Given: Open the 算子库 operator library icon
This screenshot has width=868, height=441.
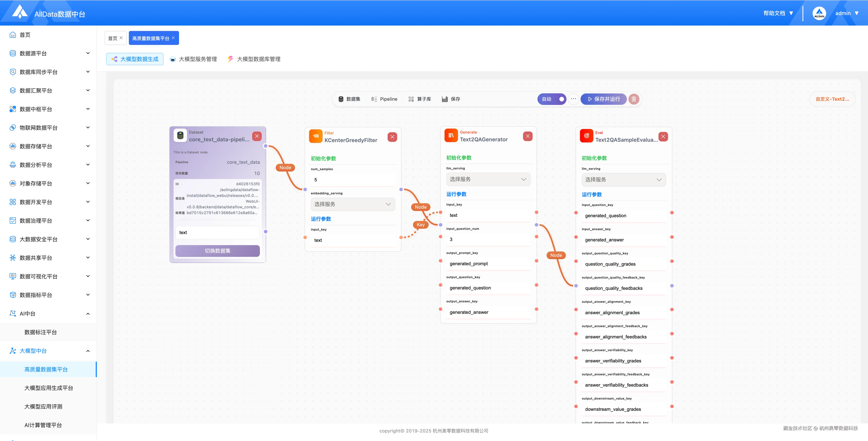Looking at the screenshot, I should 411,99.
